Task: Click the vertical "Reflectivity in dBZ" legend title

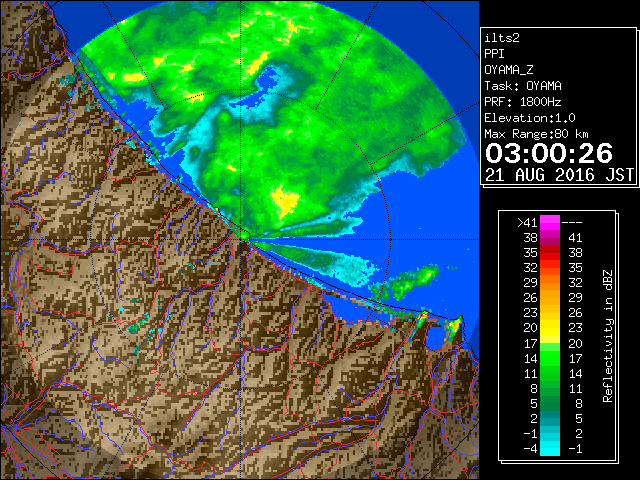Action: click(608, 336)
